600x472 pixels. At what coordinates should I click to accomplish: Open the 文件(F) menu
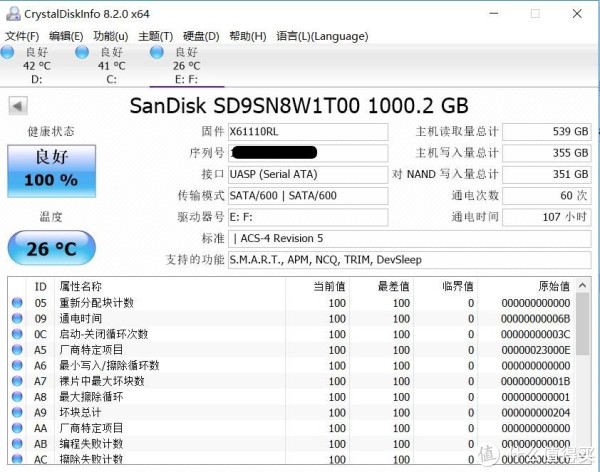click(22, 36)
